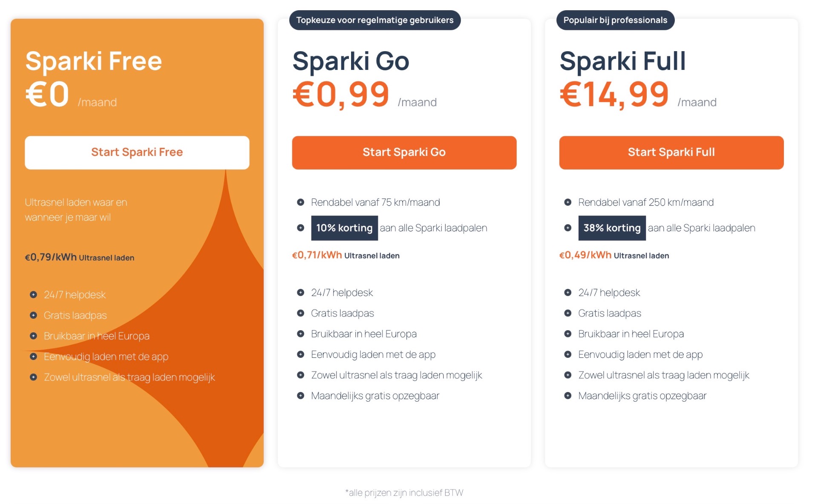
Task: Click the Maandelijks gratis opzegbaar plus icon in Sparki Full
Action: point(567,396)
